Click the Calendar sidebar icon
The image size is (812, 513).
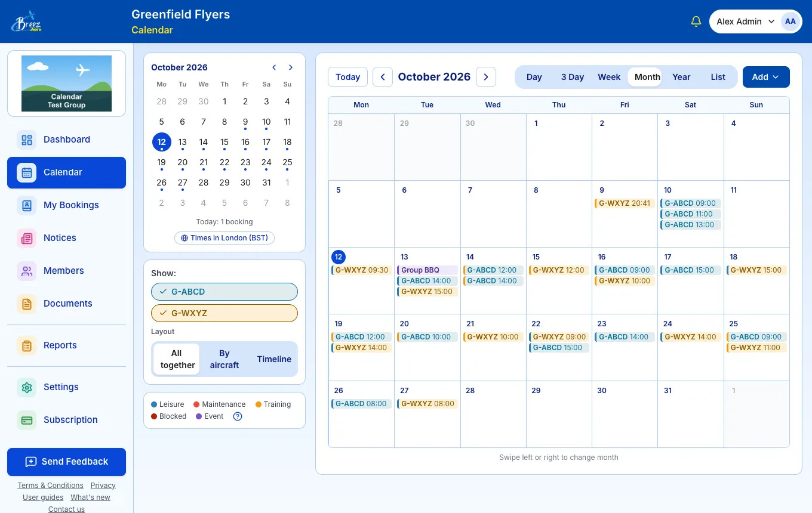point(27,172)
